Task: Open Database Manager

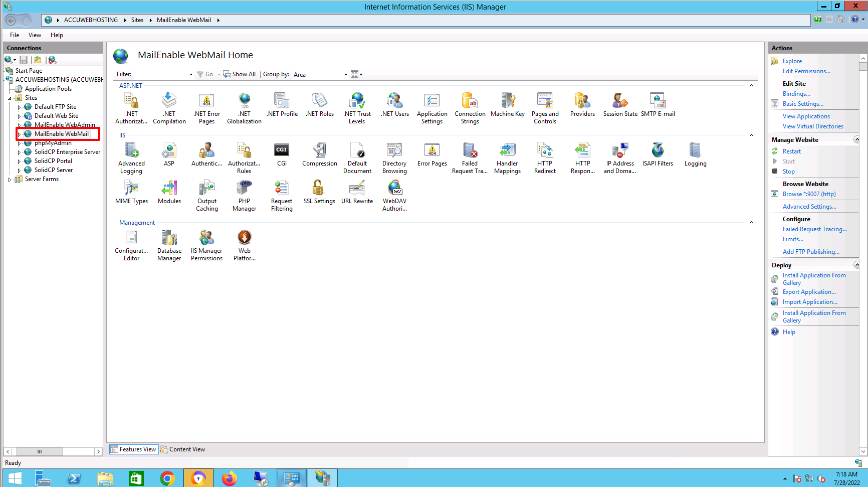Action: tap(169, 245)
